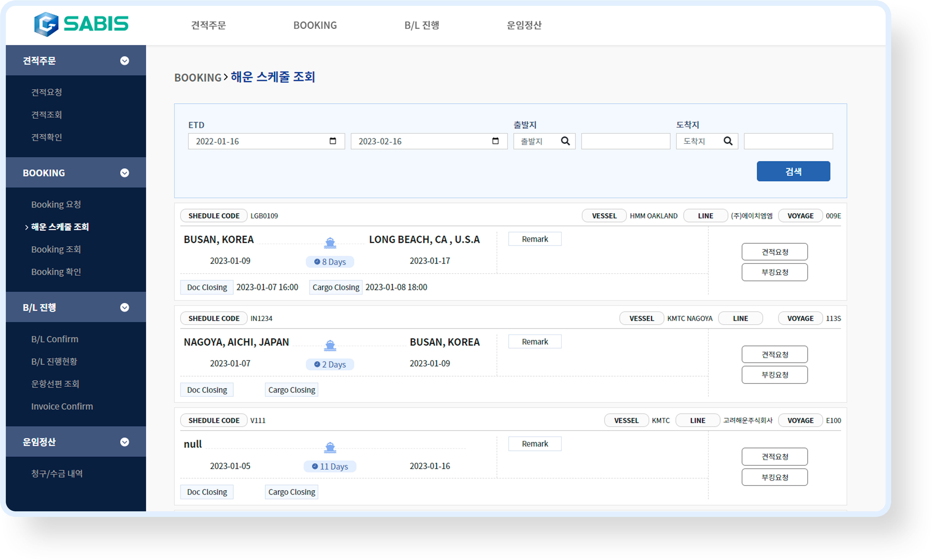Click the ETD start date field 2022-01-16
The width and height of the screenshot is (932, 560).
point(266,141)
